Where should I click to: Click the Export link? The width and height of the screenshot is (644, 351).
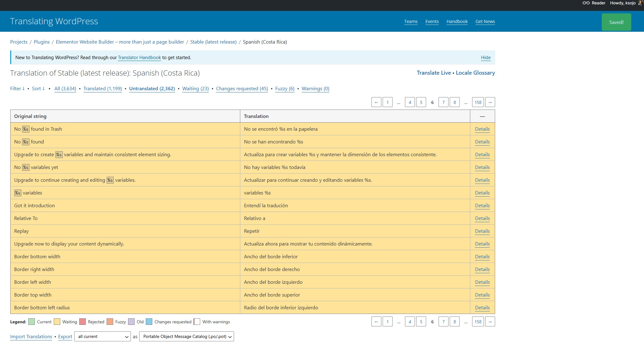click(65, 337)
